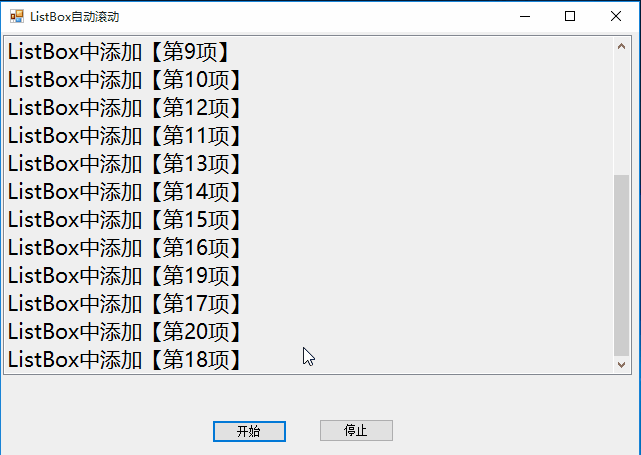
Task: Select list item 第16项
Action: point(309,248)
